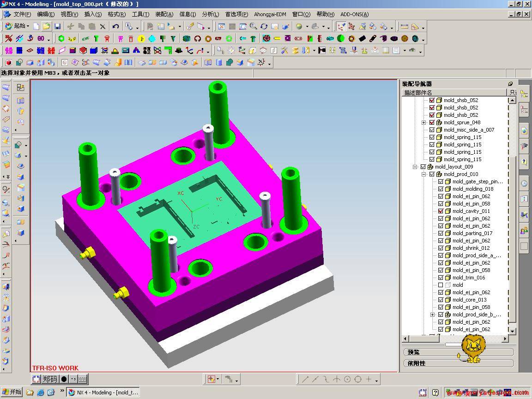Expand the mold_prod_side_b tree node
The image size is (532, 399).
click(x=432, y=314)
